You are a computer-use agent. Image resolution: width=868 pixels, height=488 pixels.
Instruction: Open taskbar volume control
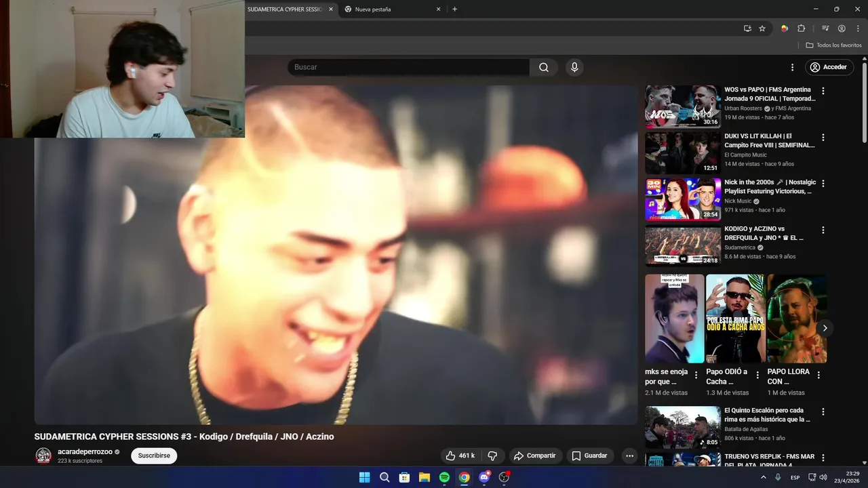pos(823,477)
